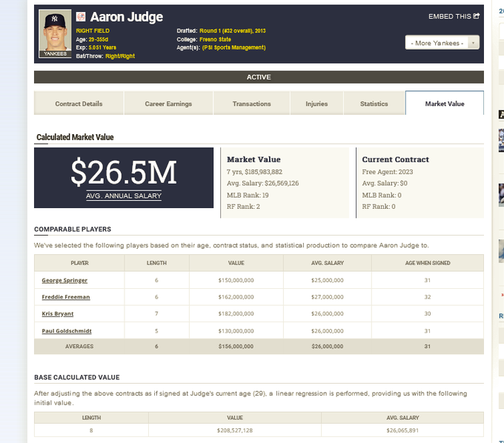Viewport: 504px width, 443px height.
Task: Click the Fresno State college text
Action: click(x=215, y=39)
